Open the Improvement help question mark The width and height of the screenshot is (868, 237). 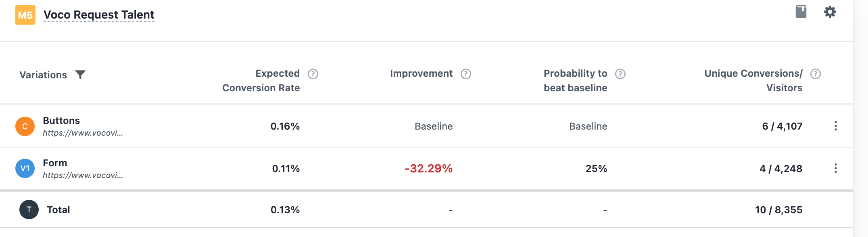coord(466,74)
